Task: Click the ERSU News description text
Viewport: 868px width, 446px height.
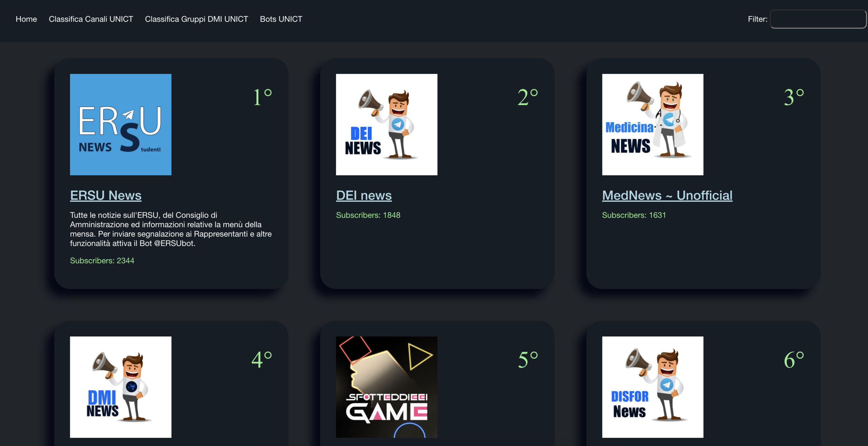Action: pos(170,229)
